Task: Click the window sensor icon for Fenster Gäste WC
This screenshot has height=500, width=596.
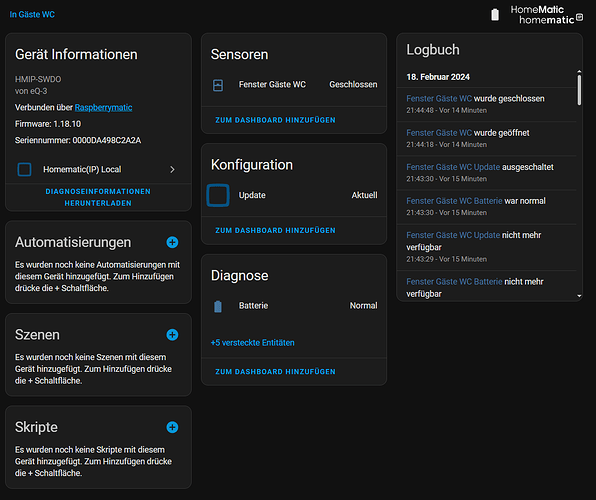Action: click(x=218, y=85)
